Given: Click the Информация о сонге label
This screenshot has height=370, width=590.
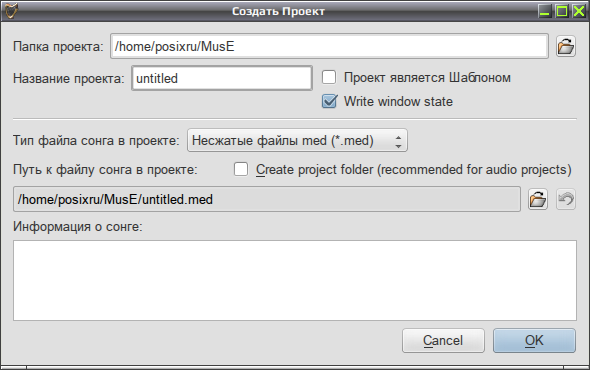Looking at the screenshot, I should coord(78,227).
